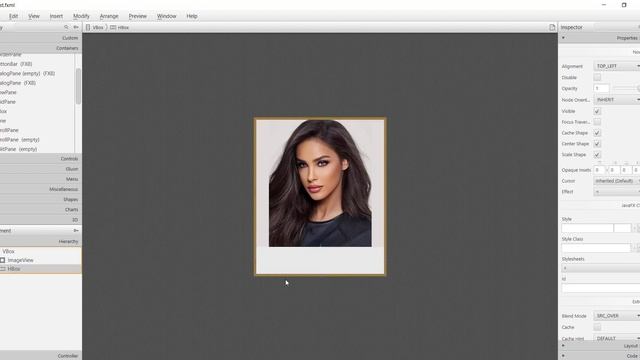Expand the Controls library section

(40, 159)
